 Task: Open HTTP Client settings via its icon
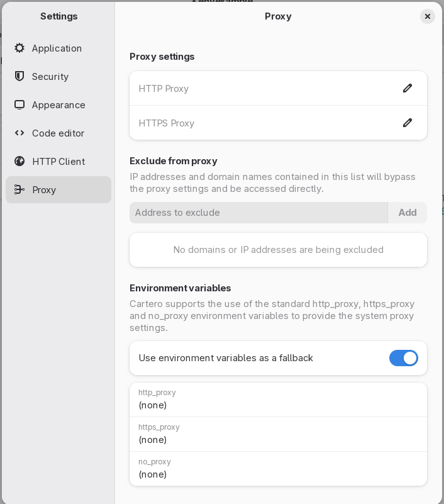18,161
